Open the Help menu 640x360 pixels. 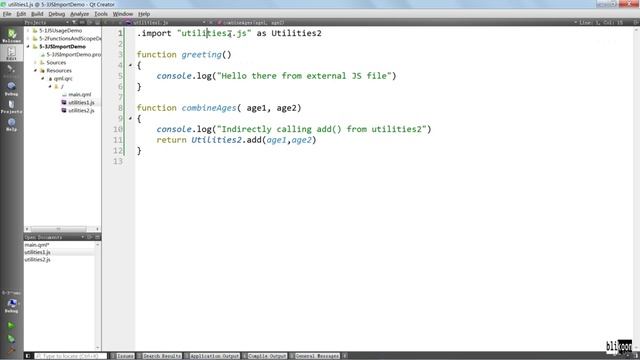144,14
